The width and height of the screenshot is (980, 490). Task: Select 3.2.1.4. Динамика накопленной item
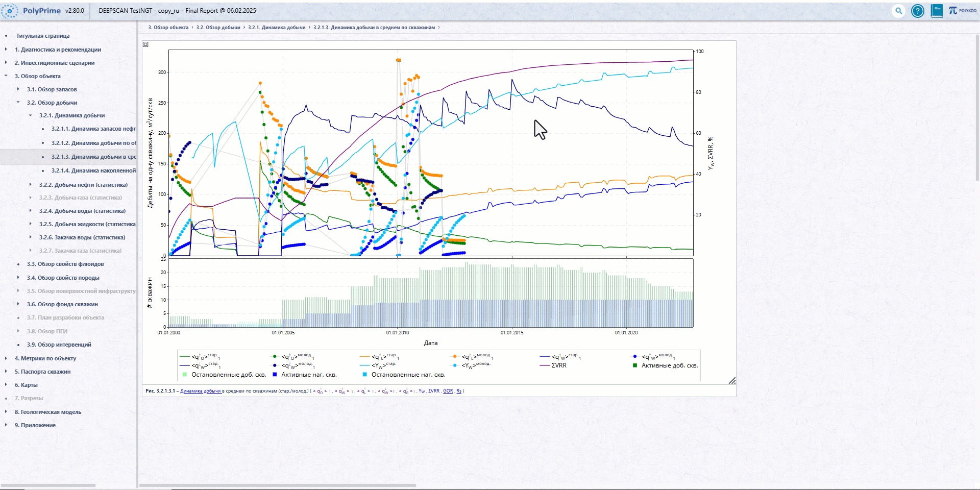(x=93, y=170)
